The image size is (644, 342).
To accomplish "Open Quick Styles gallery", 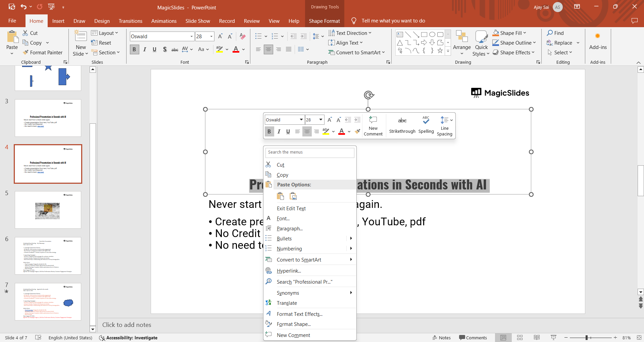I will click(481, 43).
